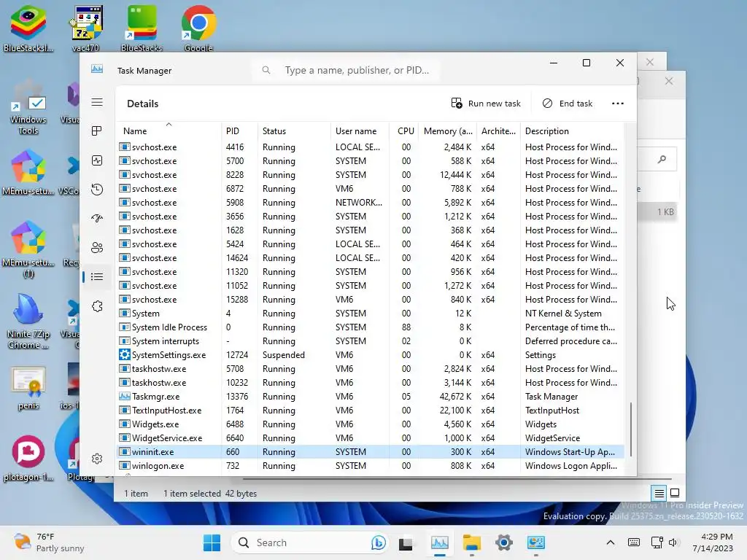Image resolution: width=747 pixels, height=560 pixels.
Task: Sort by the PID column header
Action: pos(239,131)
